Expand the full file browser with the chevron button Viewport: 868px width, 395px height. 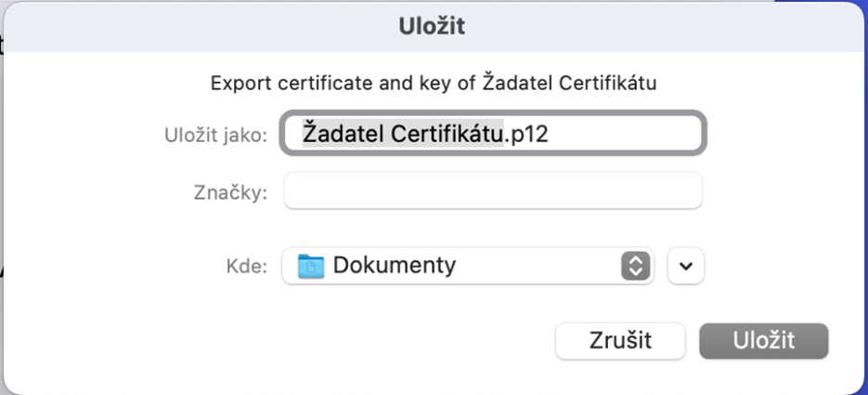pyautogui.click(x=686, y=266)
